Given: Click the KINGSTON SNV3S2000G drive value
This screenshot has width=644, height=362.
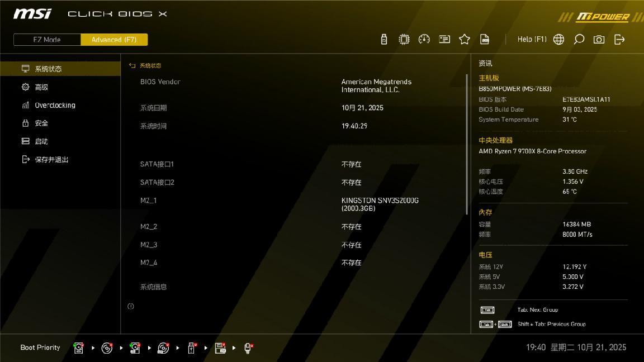Looking at the screenshot, I should pyautogui.click(x=380, y=204).
